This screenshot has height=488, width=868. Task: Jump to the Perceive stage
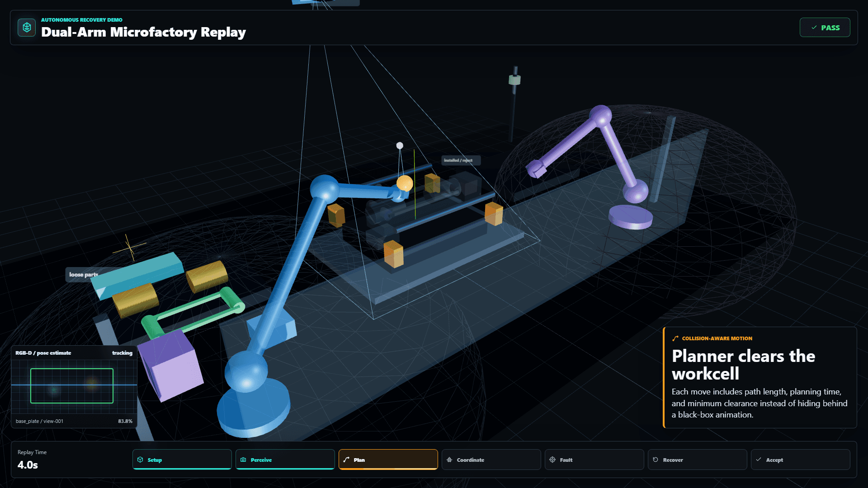click(x=285, y=460)
